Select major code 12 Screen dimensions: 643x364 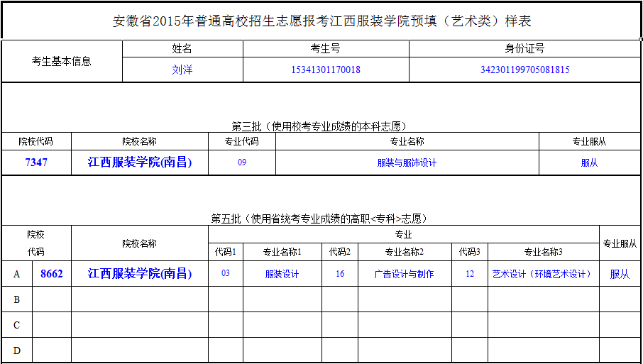click(470, 274)
